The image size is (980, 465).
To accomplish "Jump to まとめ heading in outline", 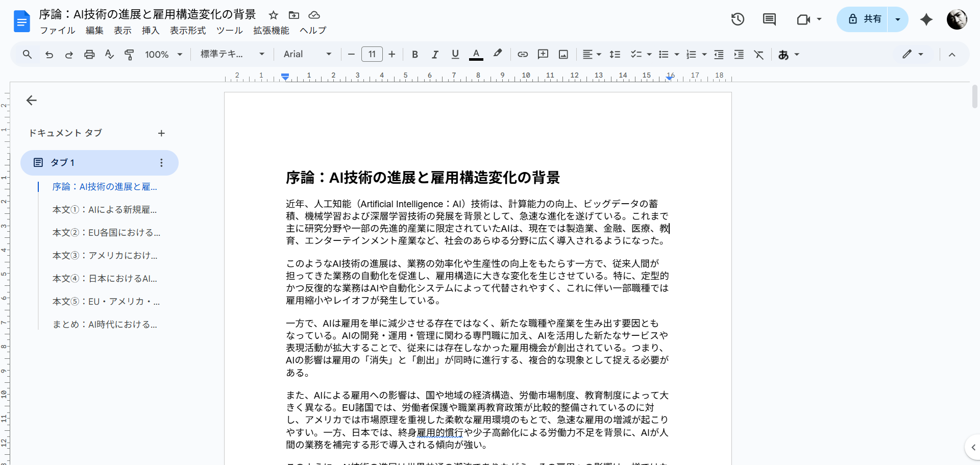I will (105, 324).
